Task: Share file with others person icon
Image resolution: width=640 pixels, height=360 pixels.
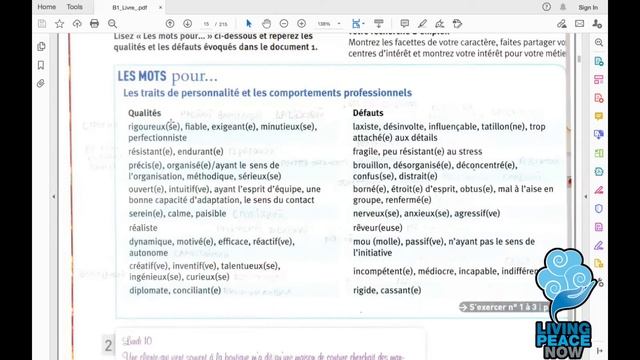Action: [x=597, y=24]
